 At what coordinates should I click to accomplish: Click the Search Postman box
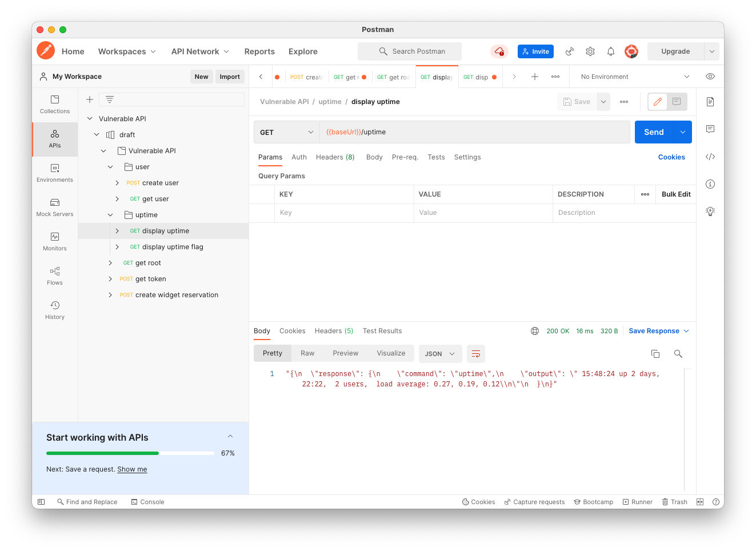[410, 51]
